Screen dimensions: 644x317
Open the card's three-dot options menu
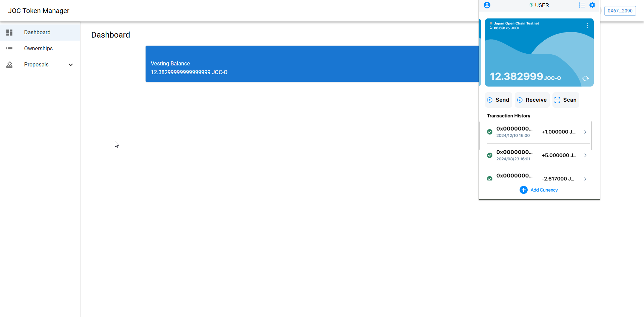click(587, 25)
